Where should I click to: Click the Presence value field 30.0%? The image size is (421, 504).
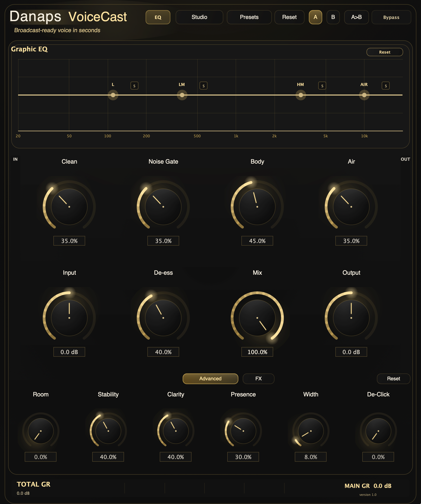click(243, 457)
